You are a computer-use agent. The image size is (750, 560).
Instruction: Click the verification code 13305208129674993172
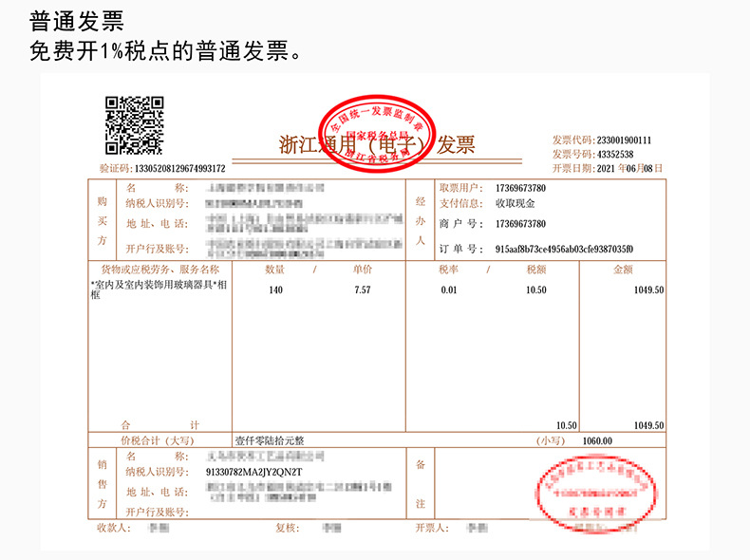pyautogui.click(x=179, y=168)
